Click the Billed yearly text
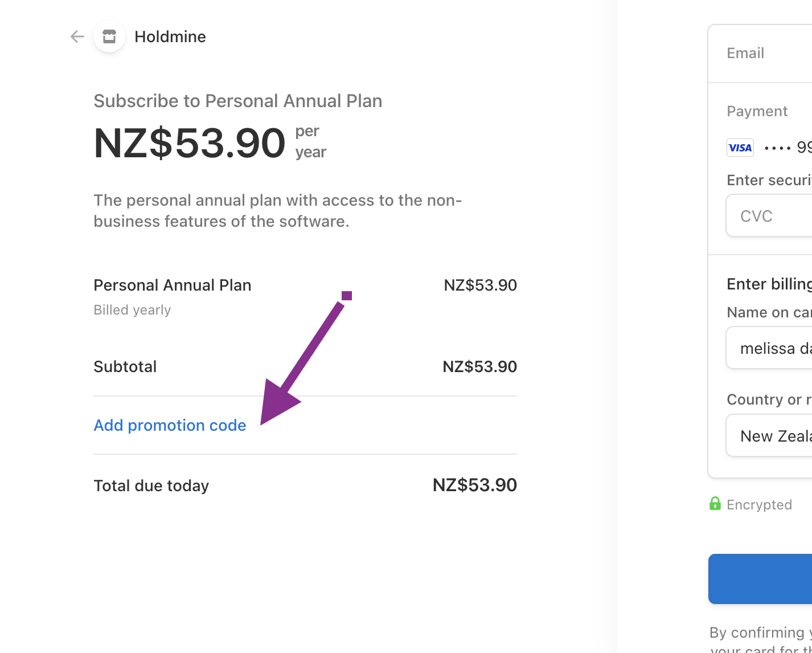The width and height of the screenshot is (812, 653). point(132,311)
